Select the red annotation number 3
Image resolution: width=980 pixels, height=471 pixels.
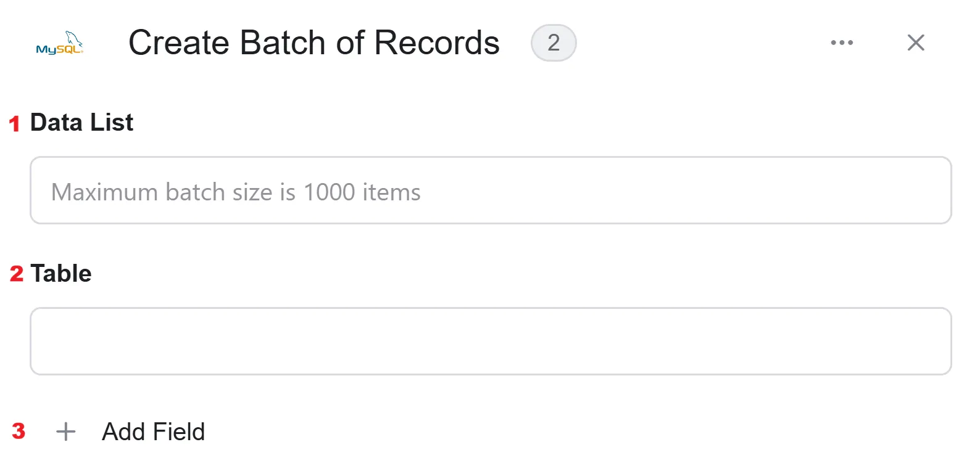point(19,431)
